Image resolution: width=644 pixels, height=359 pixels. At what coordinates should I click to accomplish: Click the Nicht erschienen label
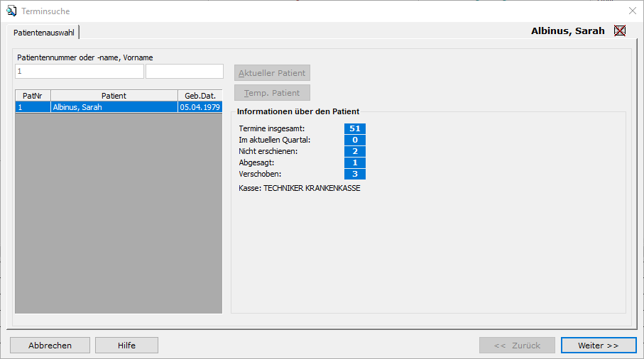pos(268,151)
